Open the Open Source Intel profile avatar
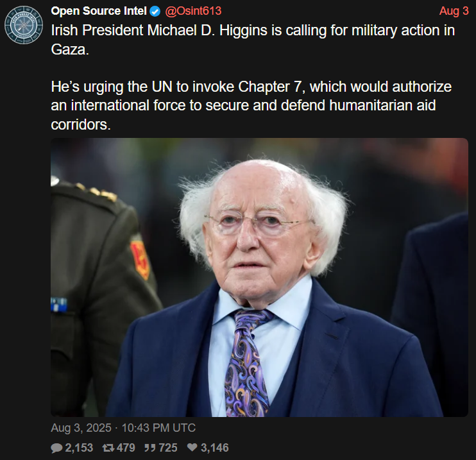This screenshot has width=476, height=460. pos(24,25)
